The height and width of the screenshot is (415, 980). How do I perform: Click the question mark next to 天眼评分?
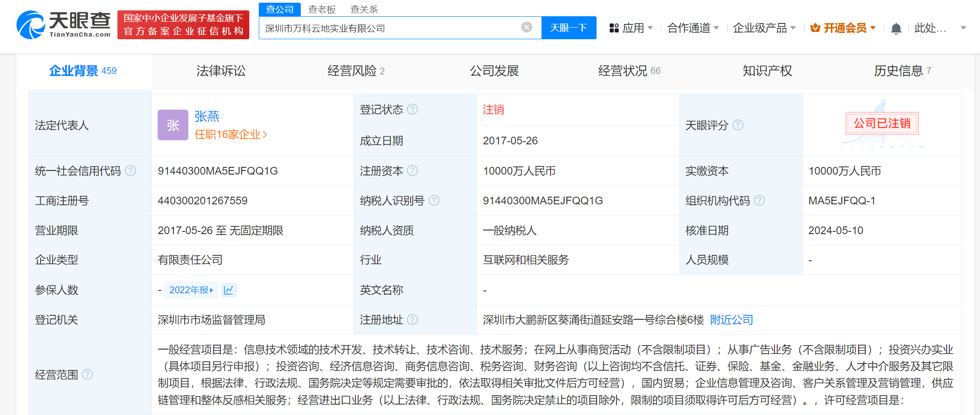coord(739,125)
